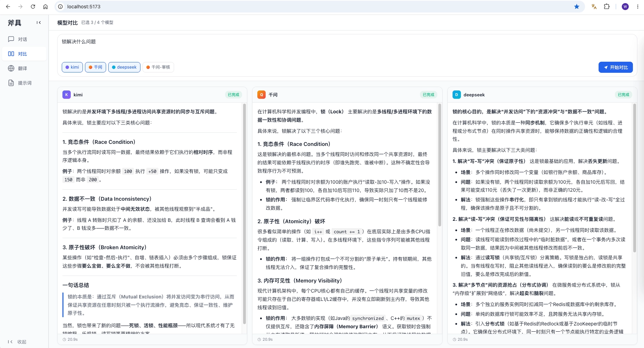
Task: Open 对话 chat page in sidebar
Action: pyautogui.click(x=24, y=39)
